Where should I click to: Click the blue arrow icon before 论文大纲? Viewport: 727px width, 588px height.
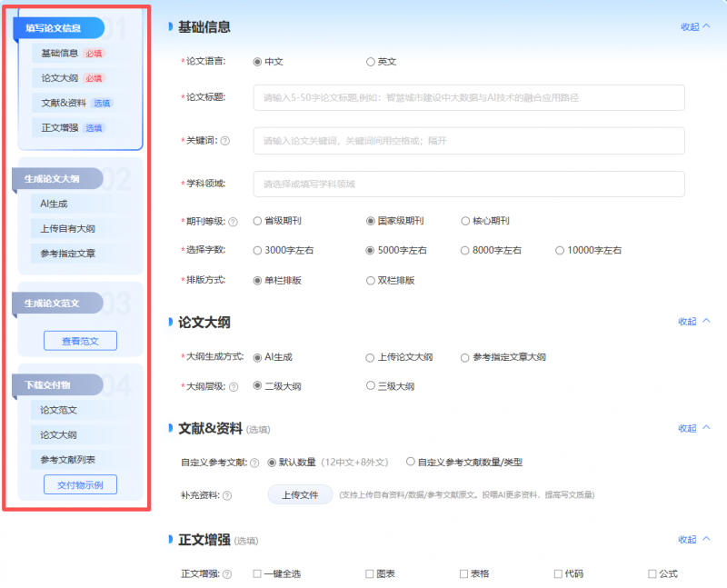click(x=171, y=321)
